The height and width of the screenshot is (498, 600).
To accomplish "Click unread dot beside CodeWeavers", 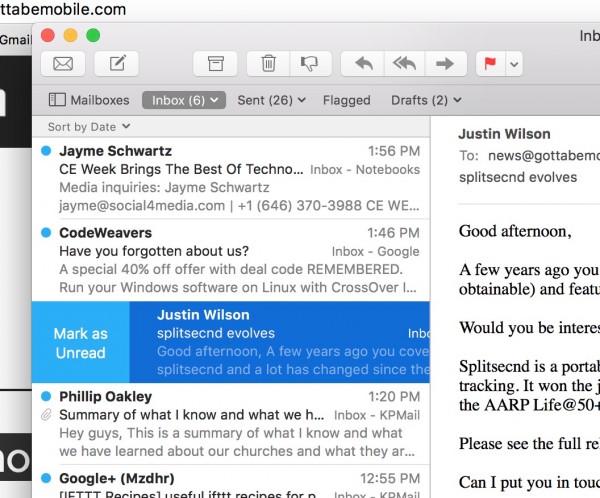I will [x=46, y=232].
